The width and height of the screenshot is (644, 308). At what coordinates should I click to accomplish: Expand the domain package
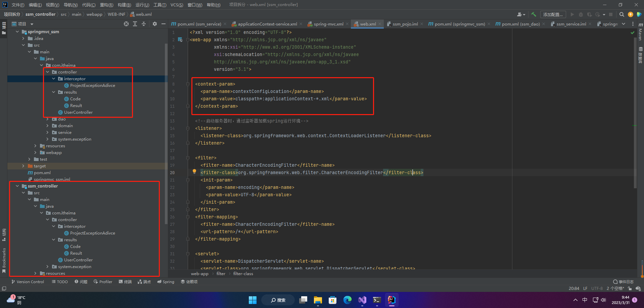[47, 126]
